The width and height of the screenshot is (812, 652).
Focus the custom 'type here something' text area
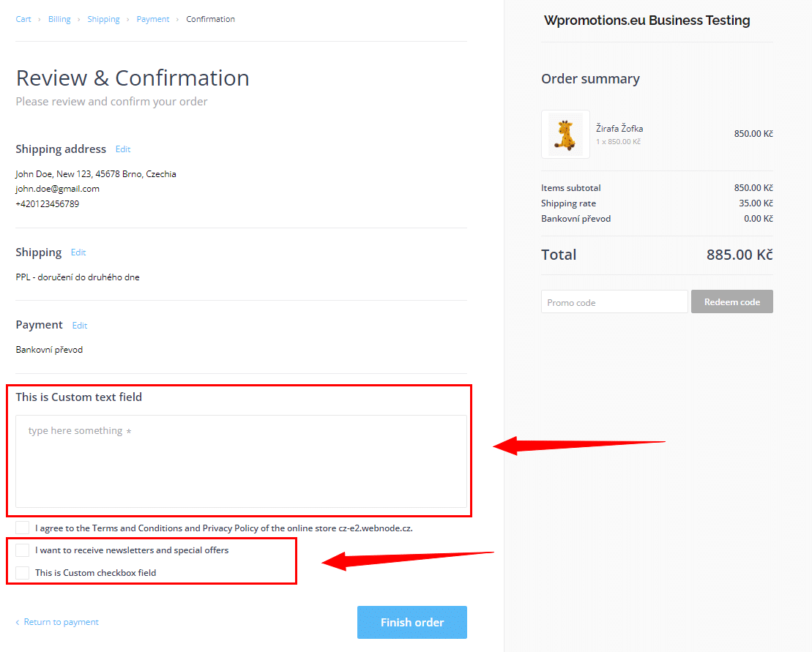click(x=241, y=461)
